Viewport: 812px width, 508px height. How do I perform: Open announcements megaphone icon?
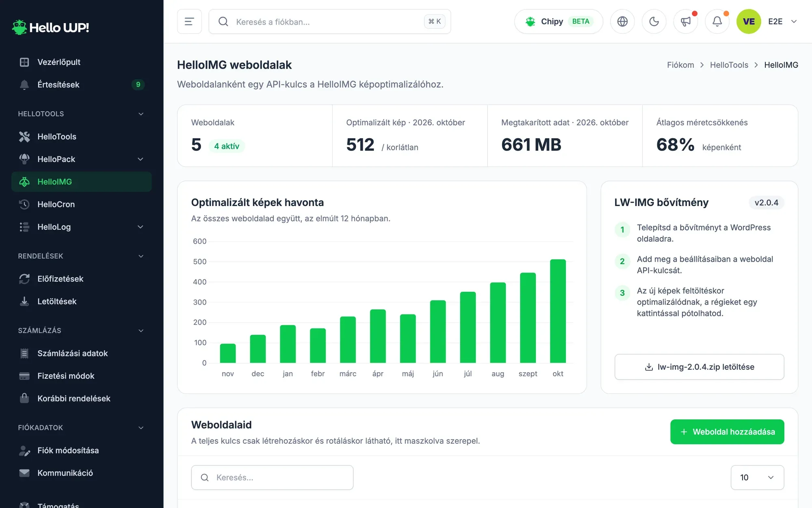click(686, 22)
